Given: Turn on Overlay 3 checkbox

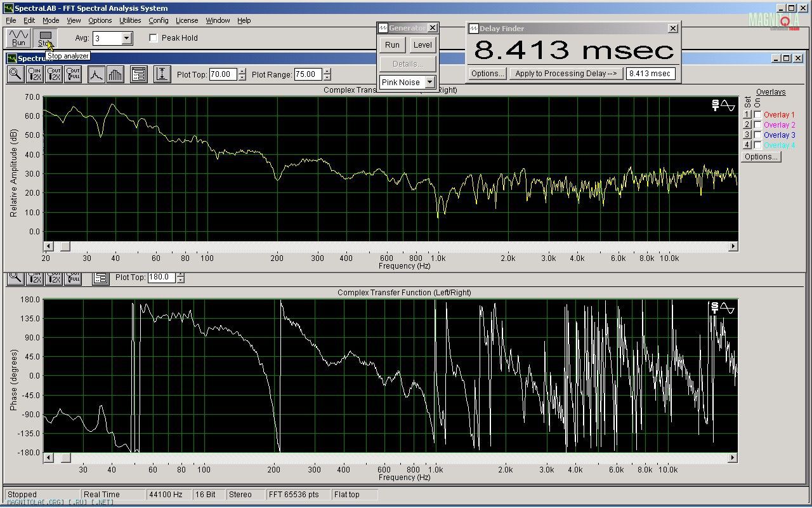Looking at the screenshot, I should [757, 135].
